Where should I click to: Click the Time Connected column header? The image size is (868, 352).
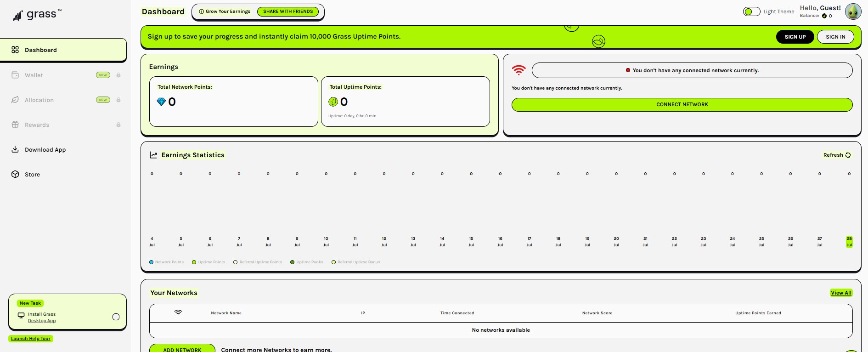[x=457, y=313]
